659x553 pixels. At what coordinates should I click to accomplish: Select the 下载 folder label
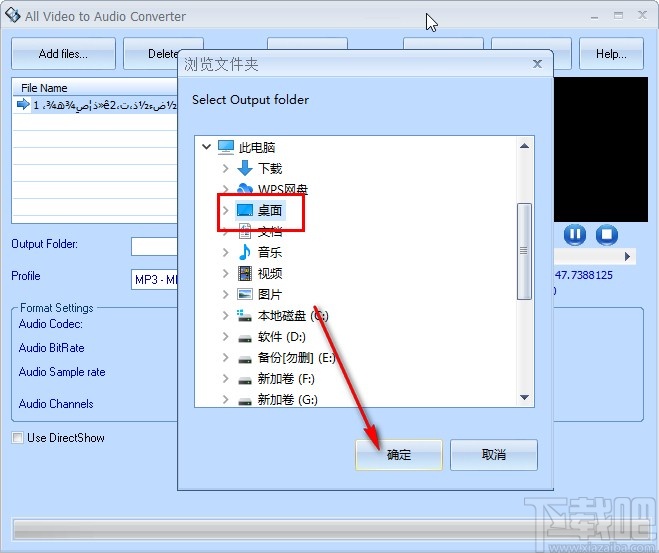(270, 168)
